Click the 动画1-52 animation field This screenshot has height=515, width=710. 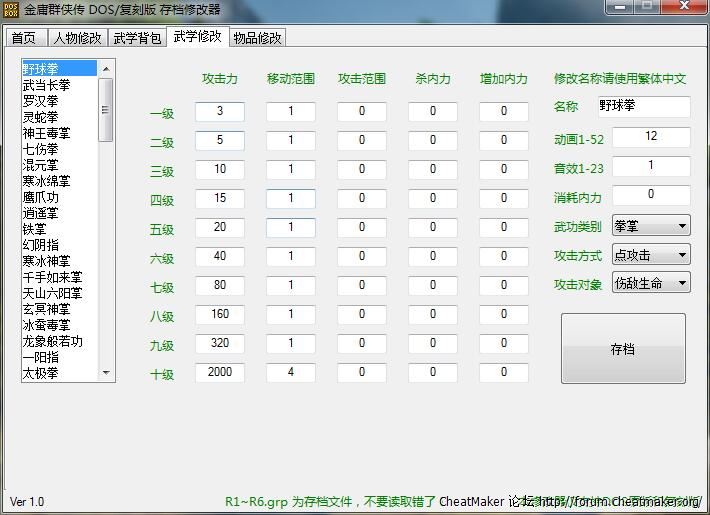[x=650, y=136]
